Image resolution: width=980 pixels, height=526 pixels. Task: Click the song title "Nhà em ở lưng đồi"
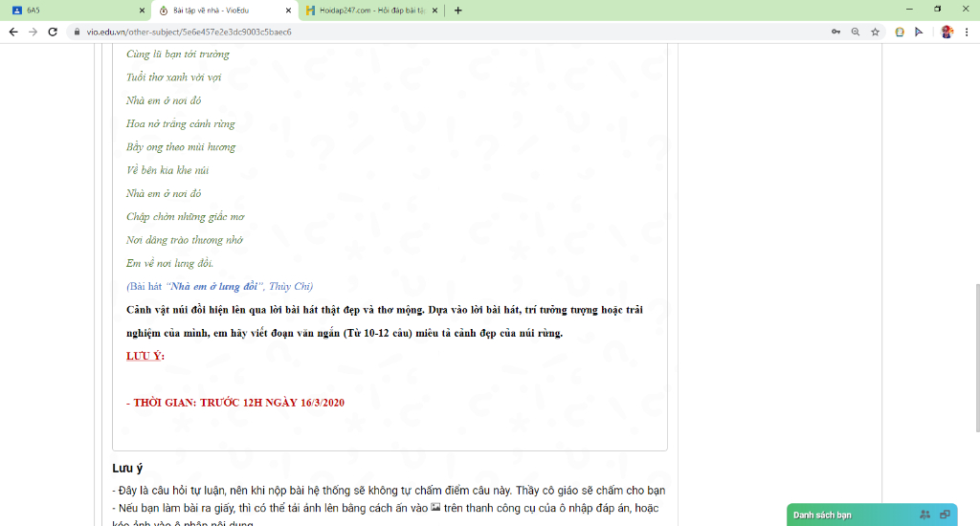click(x=213, y=286)
